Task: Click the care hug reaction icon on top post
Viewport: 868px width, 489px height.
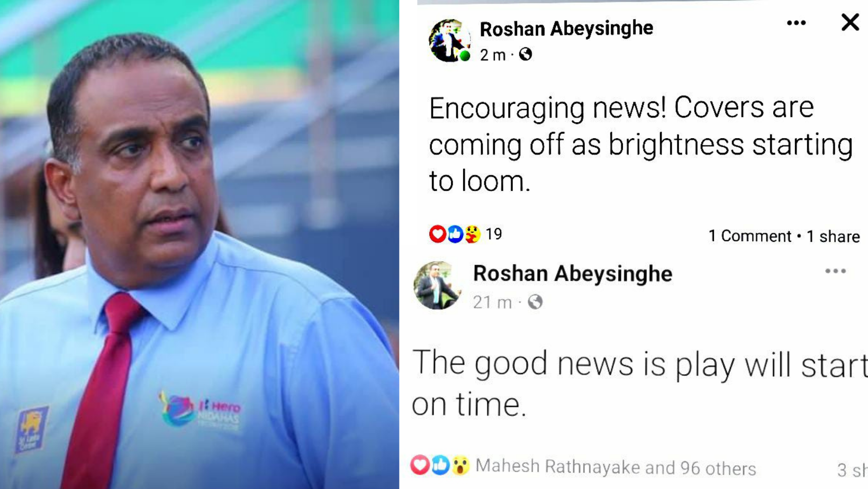Action: [472, 234]
